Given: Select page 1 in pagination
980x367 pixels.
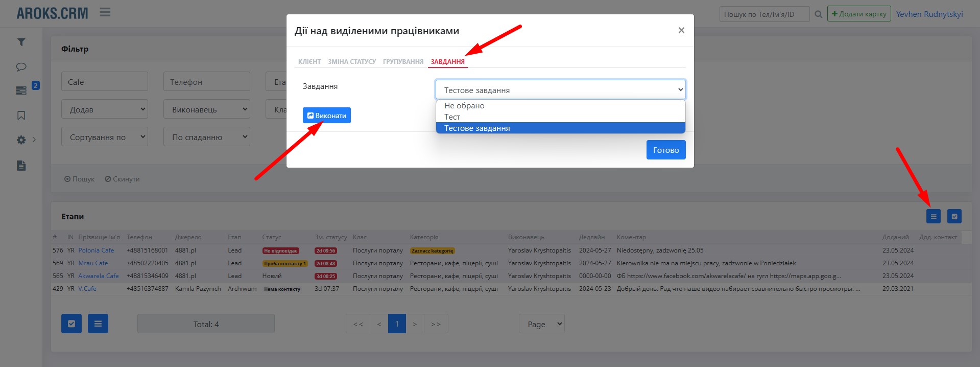Looking at the screenshot, I should pos(397,324).
